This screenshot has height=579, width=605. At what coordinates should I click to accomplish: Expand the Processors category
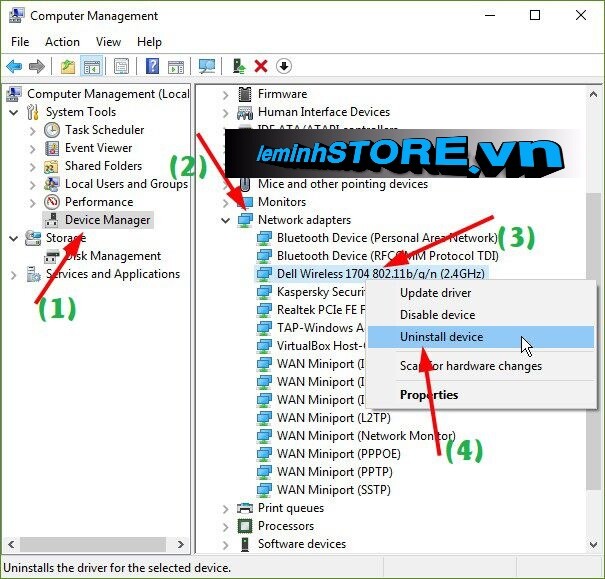click(226, 527)
